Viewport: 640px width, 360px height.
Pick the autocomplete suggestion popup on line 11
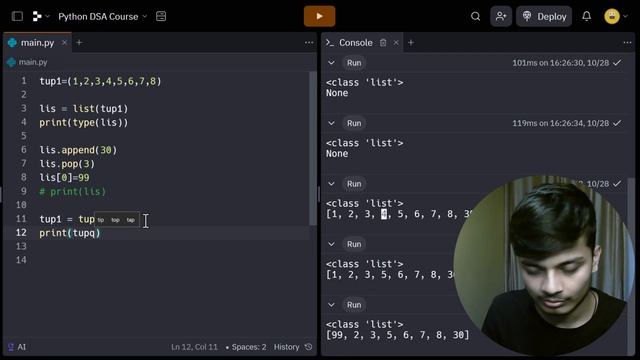point(117,220)
